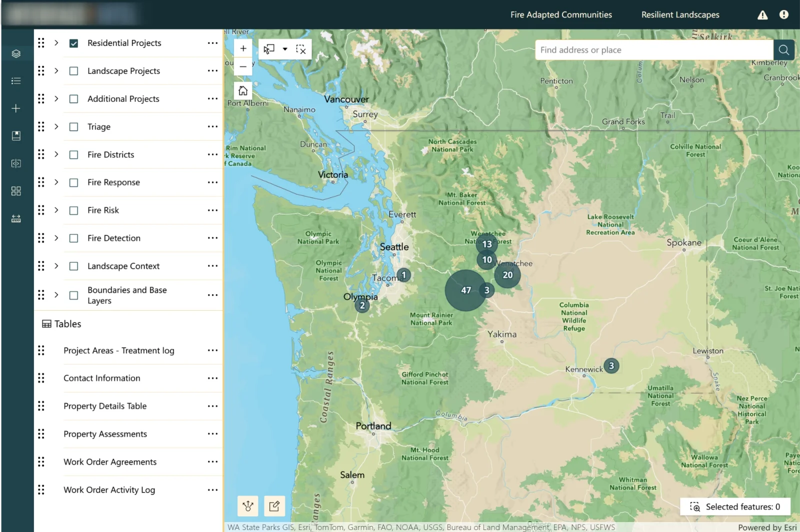The image size is (800, 532).
Task: Enable the Landscape Projects layer
Action: 73,71
